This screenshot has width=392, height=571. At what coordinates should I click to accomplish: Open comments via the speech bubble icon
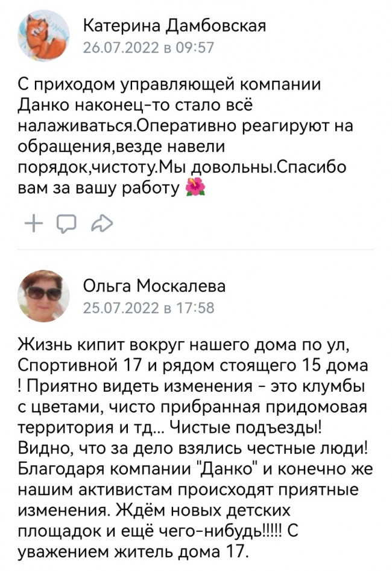coord(66,223)
